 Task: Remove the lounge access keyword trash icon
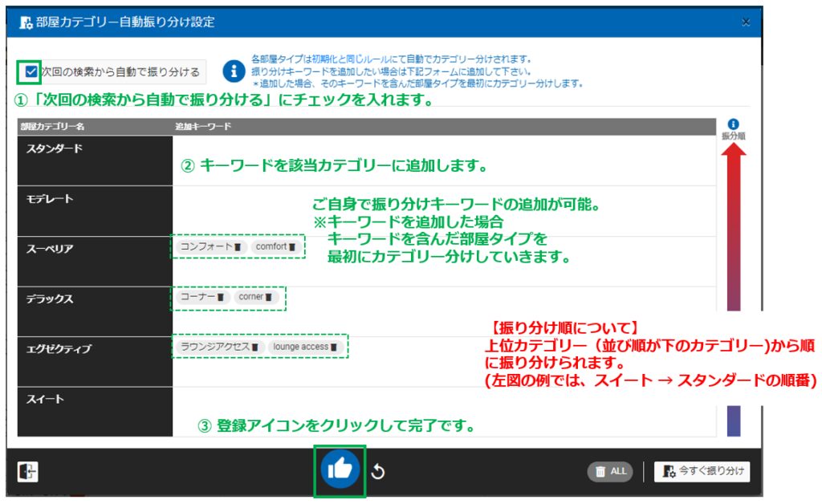334,347
